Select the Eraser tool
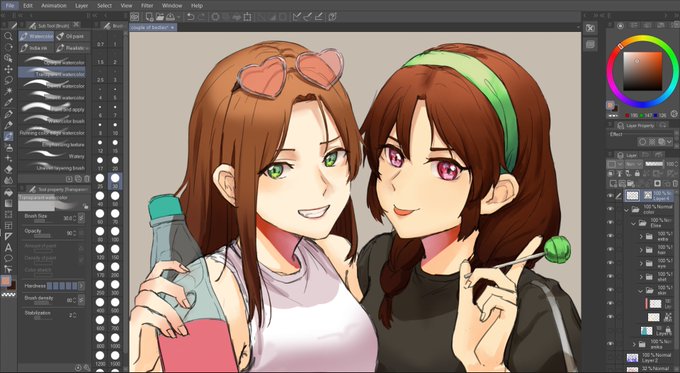The height and width of the screenshot is (373, 680). tap(8, 170)
